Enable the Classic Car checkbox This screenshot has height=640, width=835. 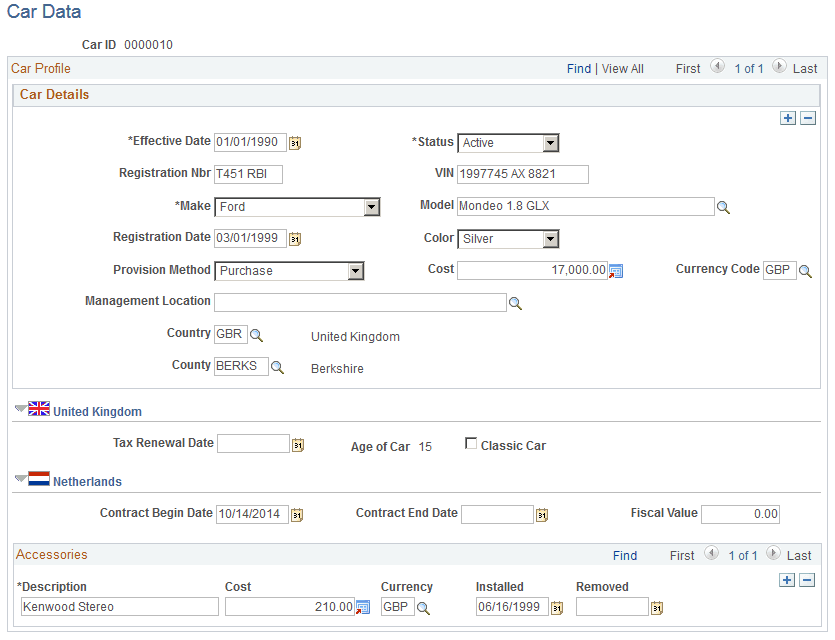[469, 444]
